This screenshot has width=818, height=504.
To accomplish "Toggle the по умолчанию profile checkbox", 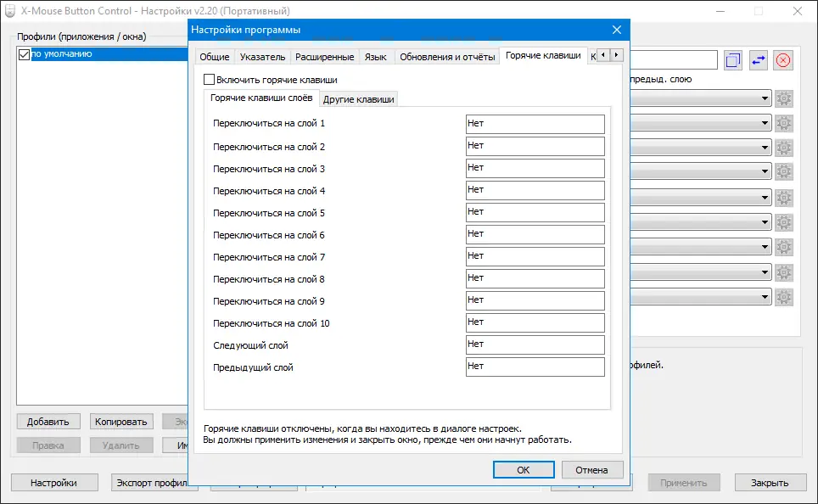I will (x=24, y=54).
